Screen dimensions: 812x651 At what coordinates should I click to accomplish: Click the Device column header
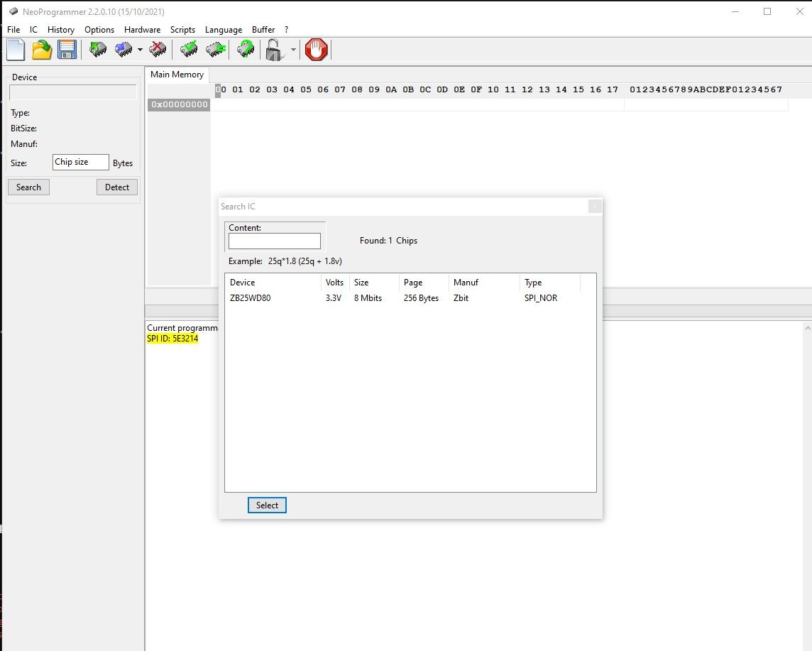[x=273, y=283]
